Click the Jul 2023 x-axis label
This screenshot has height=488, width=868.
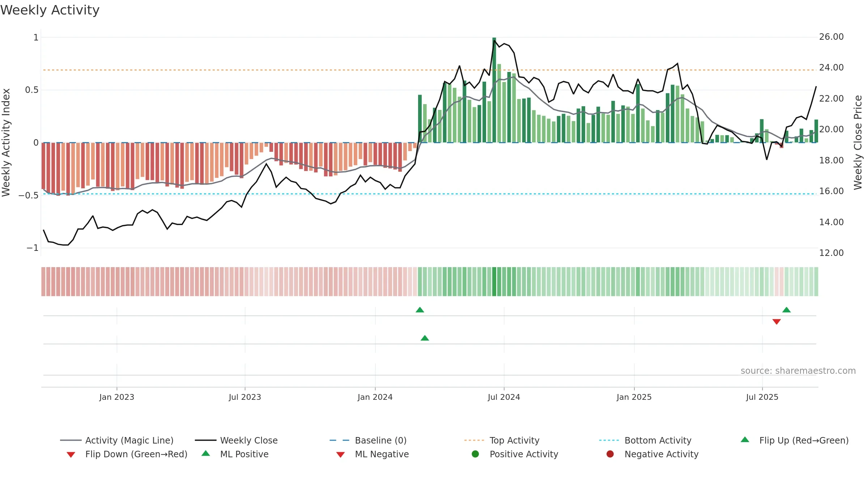tap(245, 397)
